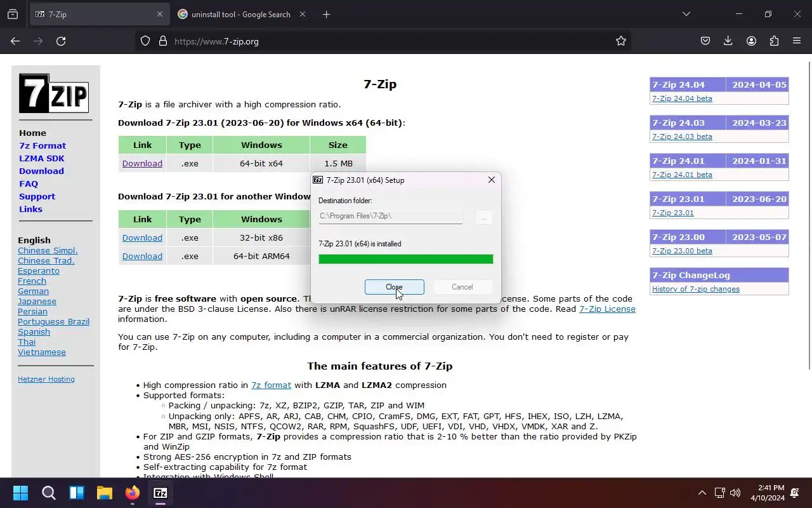This screenshot has width=812, height=508.
Task: Click the green installation progress bar
Action: coord(405,259)
